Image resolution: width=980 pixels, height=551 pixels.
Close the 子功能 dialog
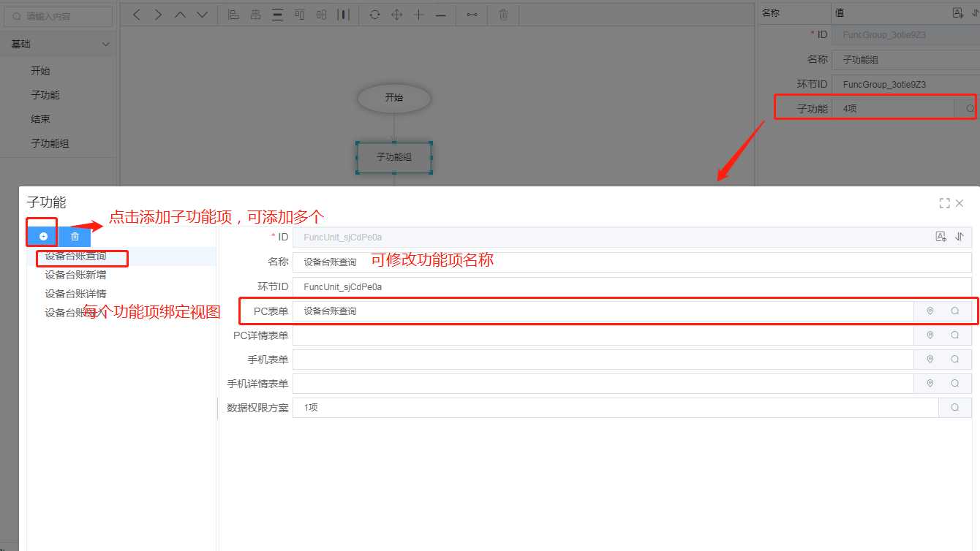pyautogui.click(x=960, y=203)
